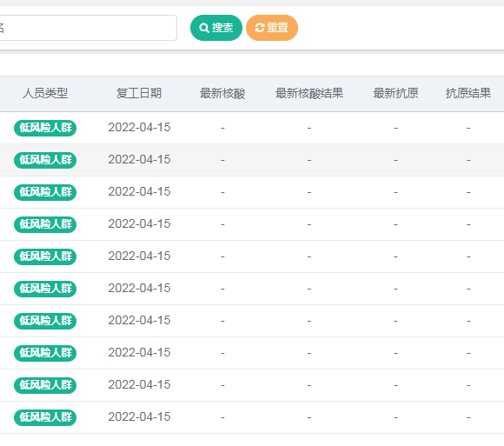Click the green 搜索 search button

(216, 28)
